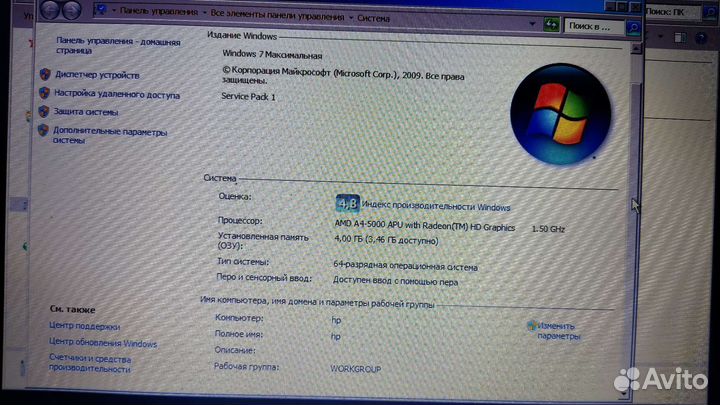The height and width of the screenshot is (405, 720).
Task: Click the Windows logo image
Action: 560,114
